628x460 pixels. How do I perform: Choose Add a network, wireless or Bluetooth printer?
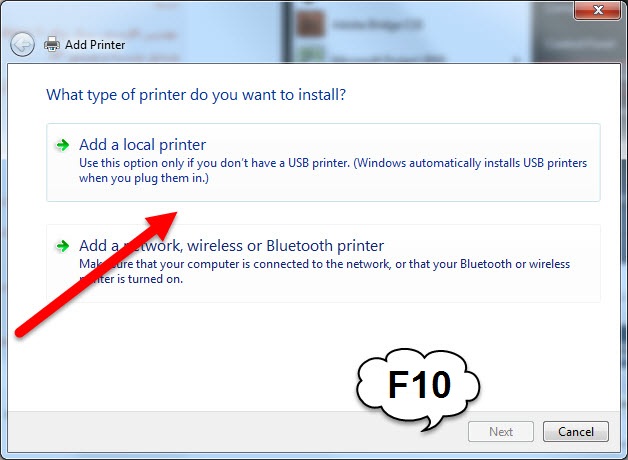point(323,263)
